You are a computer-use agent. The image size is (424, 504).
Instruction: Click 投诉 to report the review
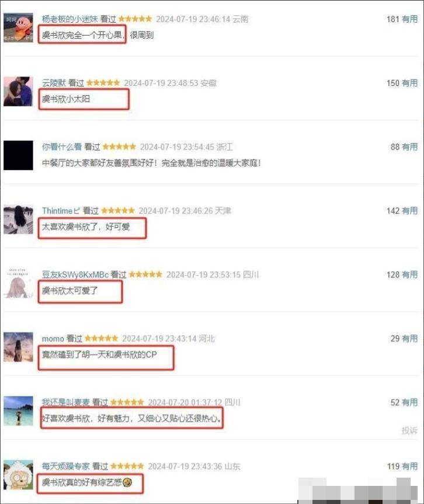pos(409,430)
